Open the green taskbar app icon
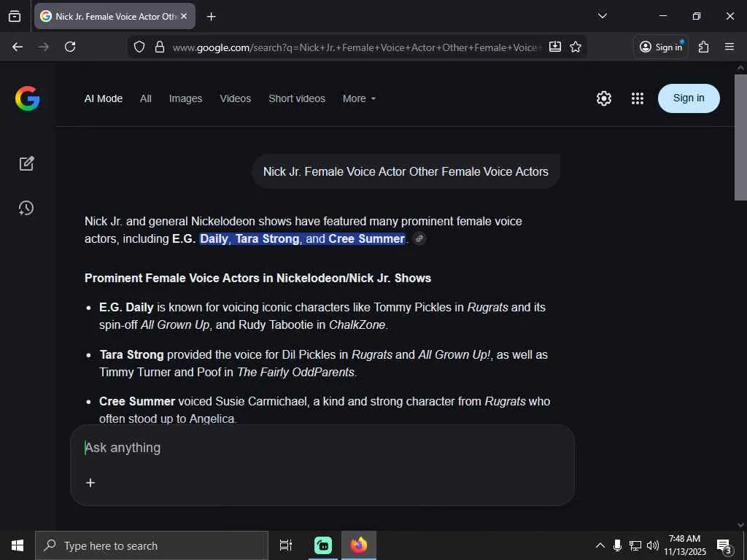747x560 pixels. (x=323, y=545)
